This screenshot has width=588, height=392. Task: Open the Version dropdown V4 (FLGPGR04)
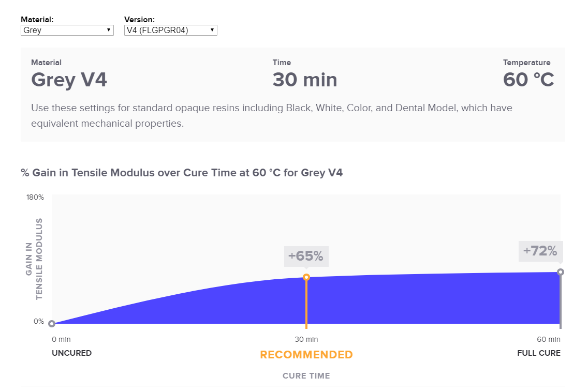click(x=171, y=31)
